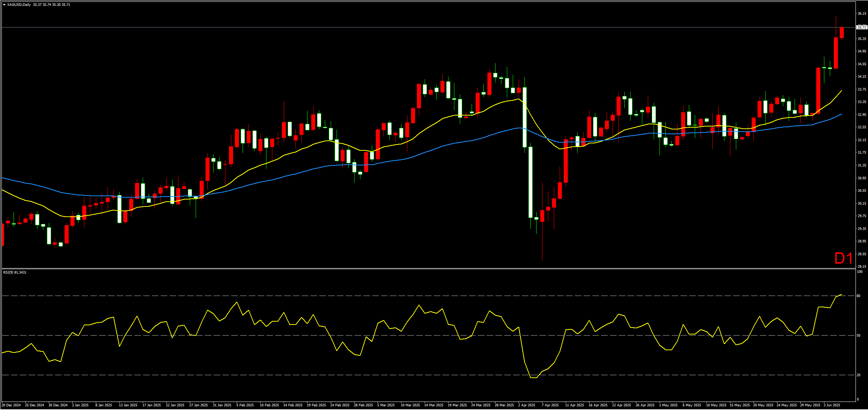Click the 29 May 2025 date label
The width and height of the screenshot is (868, 410).
pyautogui.click(x=810, y=405)
